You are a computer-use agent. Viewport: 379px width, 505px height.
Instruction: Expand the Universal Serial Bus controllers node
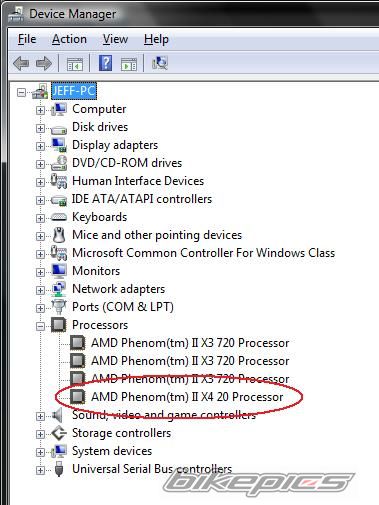click(40, 470)
